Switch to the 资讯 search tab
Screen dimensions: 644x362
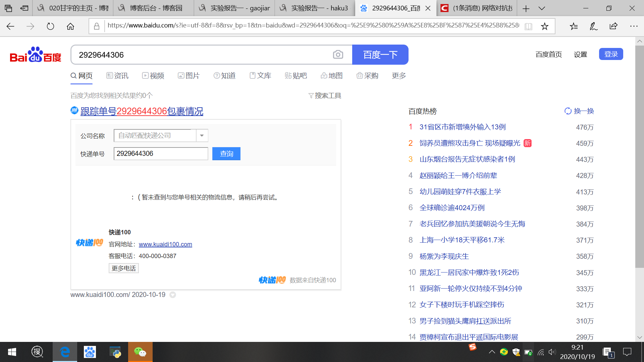point(117,76)
